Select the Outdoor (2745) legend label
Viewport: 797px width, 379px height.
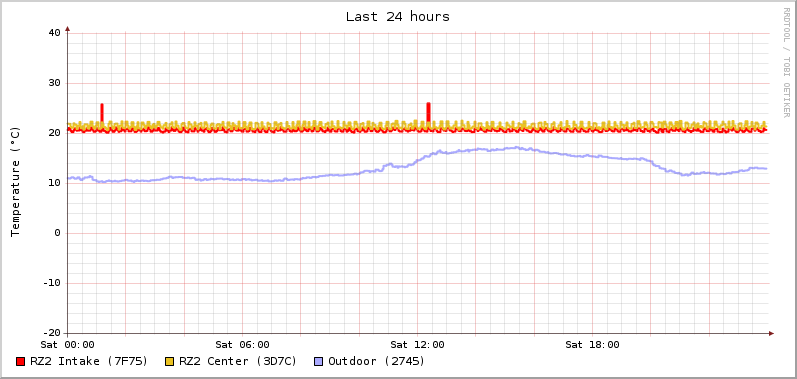377,361
